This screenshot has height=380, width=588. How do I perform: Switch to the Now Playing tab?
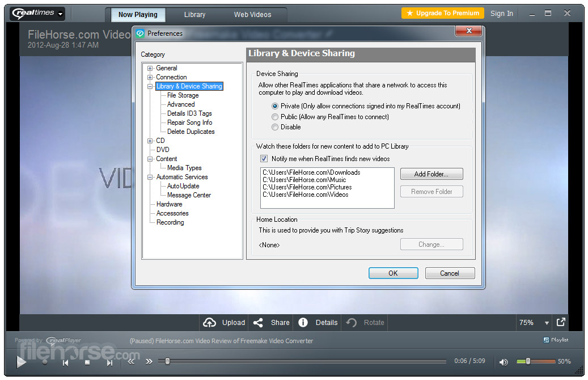point(138,15)
